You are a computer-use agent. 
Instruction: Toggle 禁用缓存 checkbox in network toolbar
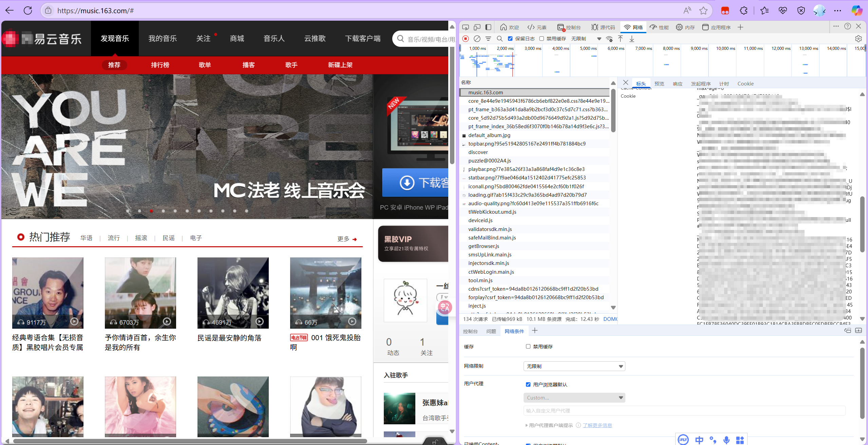(x=542, y=39)
